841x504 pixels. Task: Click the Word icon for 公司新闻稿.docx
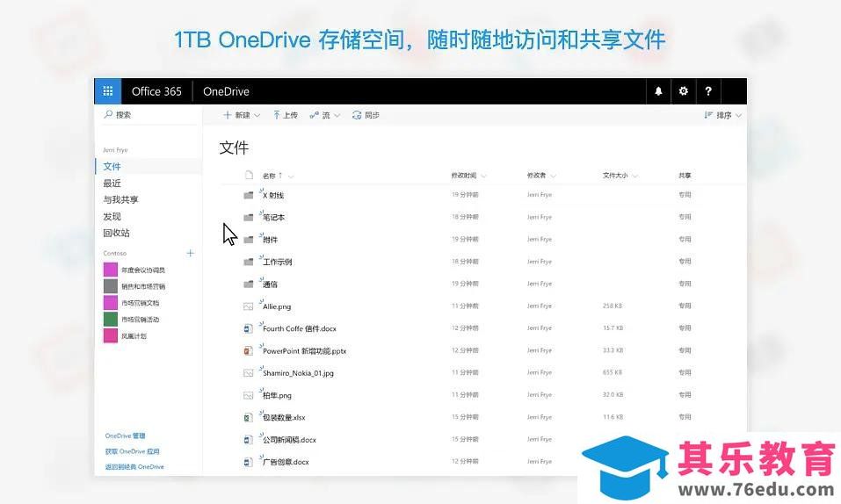pyautogui.click(x=249, y=440)
